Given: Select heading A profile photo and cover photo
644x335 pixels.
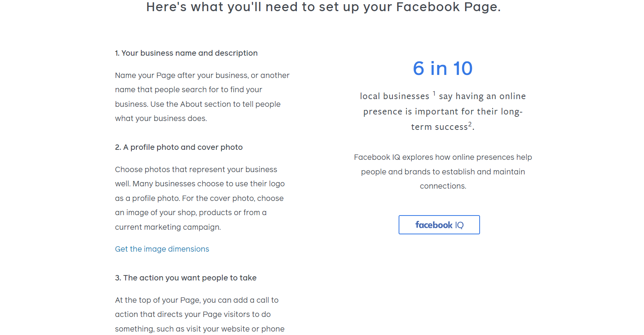Looking at the screenshot, I should (x=179, y=147).
